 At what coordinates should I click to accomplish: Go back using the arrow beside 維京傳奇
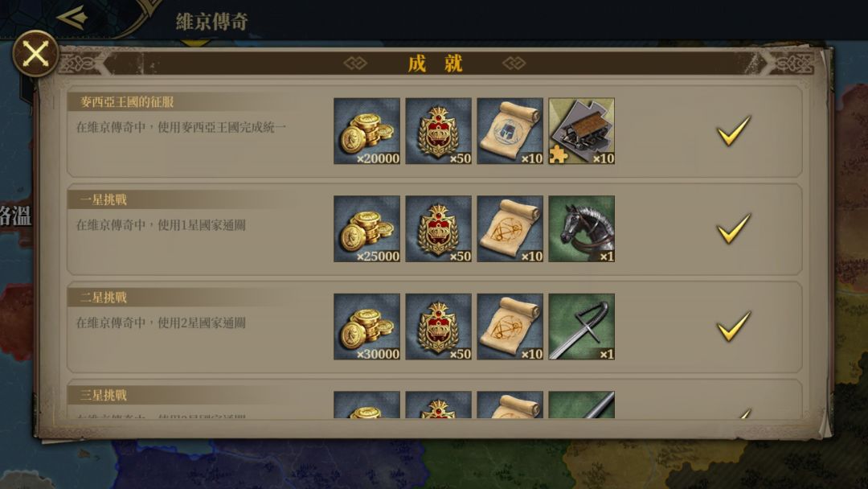[72, 17]
